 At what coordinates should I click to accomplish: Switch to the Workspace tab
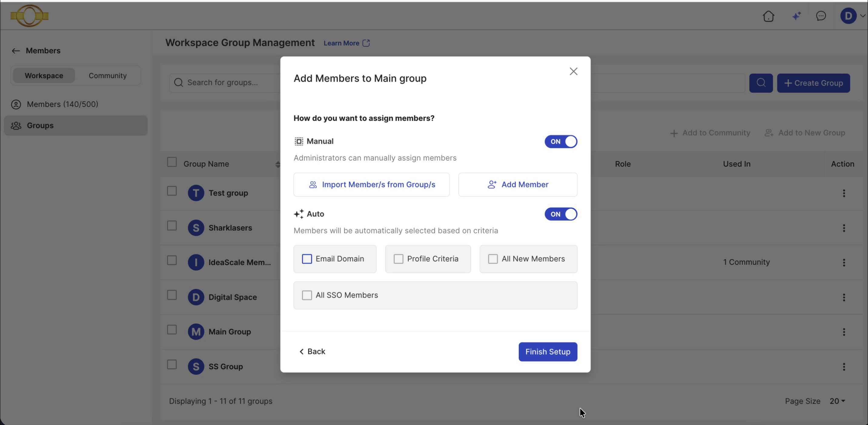click(44, 75)
